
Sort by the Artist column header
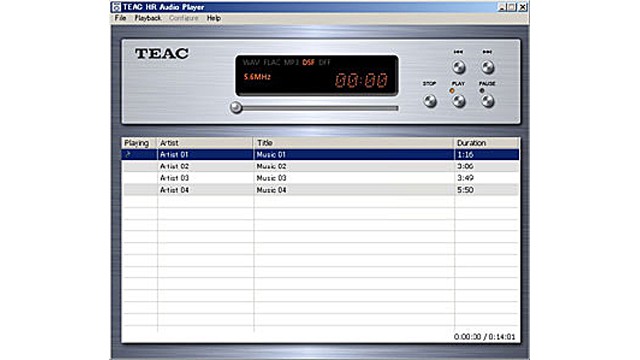tap(205, 143)
